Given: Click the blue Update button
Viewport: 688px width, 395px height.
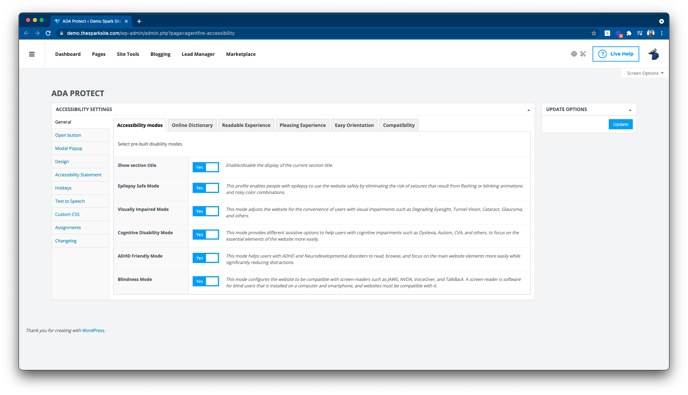Looking at the screenshot, I should point(620,125).
